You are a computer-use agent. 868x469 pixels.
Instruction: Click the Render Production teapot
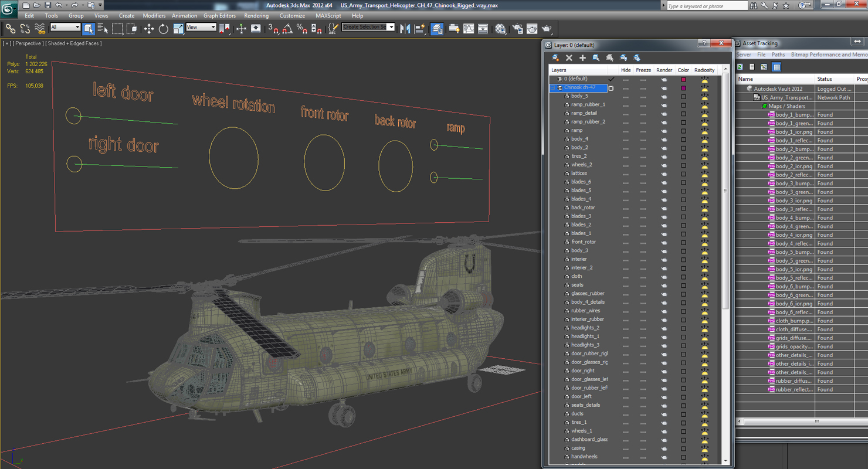pos(547,28)
